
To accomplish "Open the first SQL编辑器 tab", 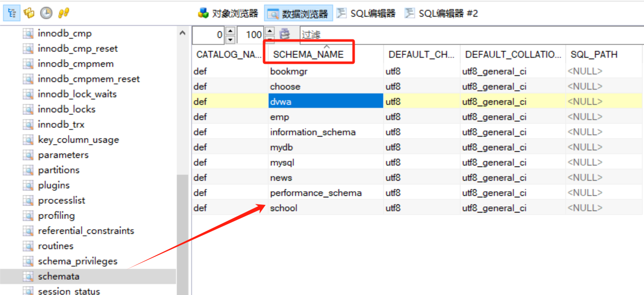I will [366, 14].
